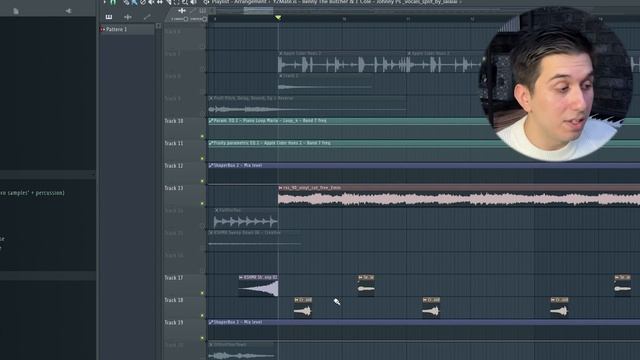Image resolution: width=640 pixels, height=360 pixels.
Task: Open clip menu of Param EQ 2 clip
Action: tap(211, 121)
